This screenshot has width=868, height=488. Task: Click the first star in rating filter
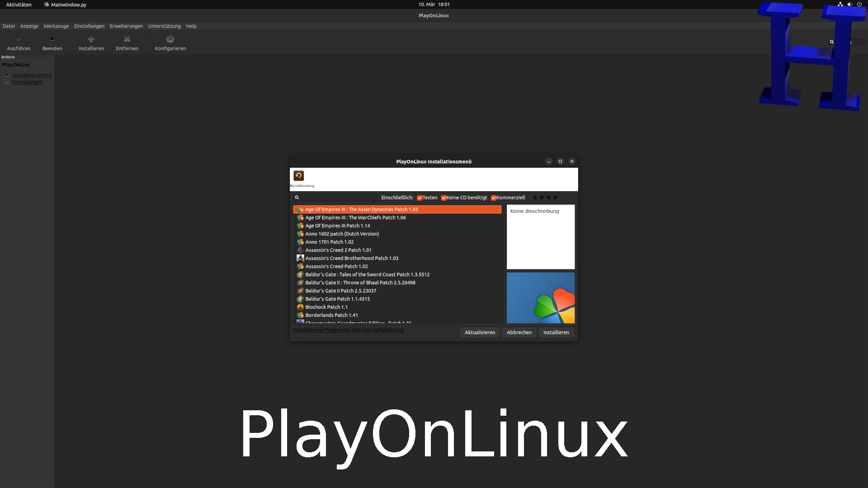point(535,197)
